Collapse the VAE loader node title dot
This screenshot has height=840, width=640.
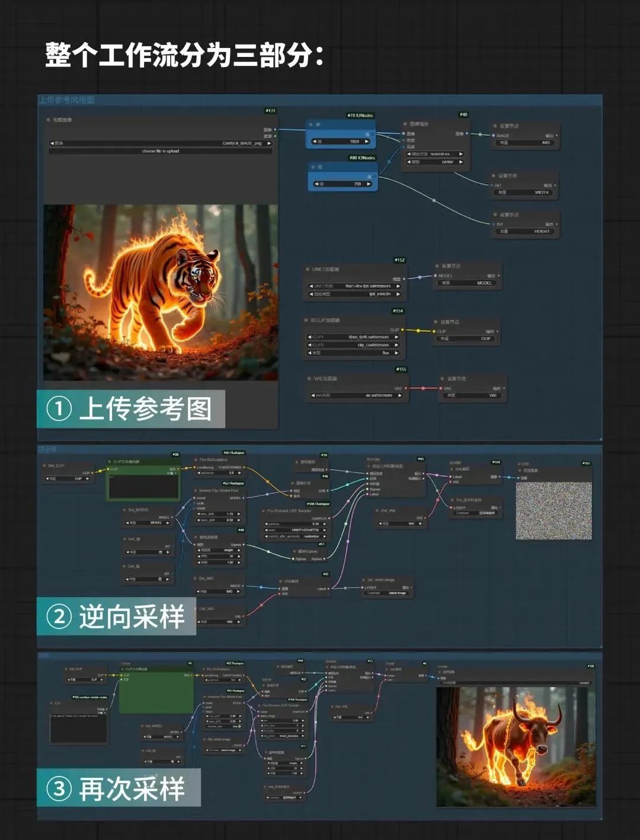309,378
